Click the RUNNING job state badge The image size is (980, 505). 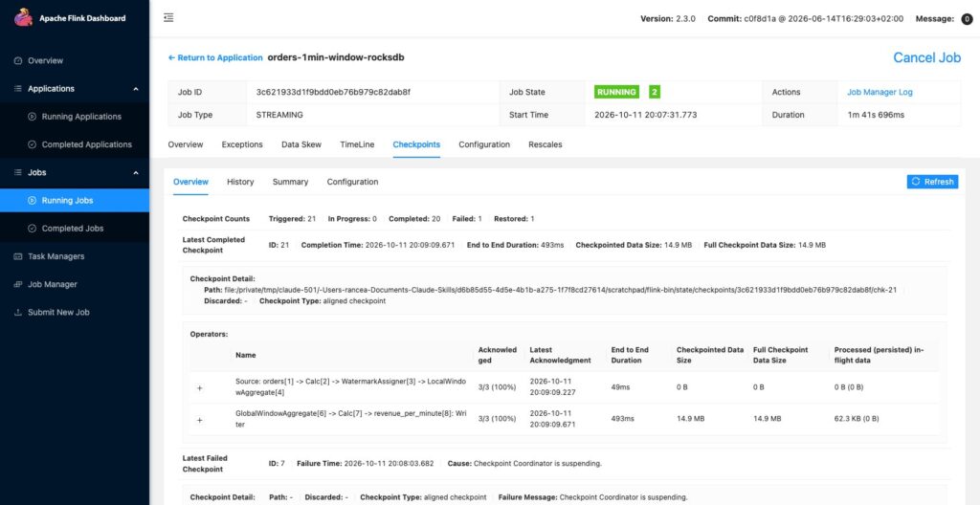616,92
